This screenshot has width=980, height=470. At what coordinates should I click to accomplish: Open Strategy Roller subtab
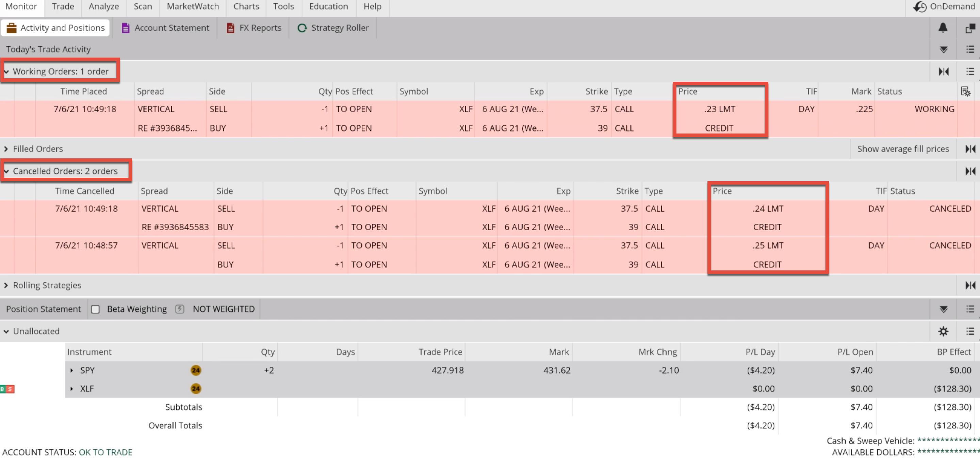[333, 28]
